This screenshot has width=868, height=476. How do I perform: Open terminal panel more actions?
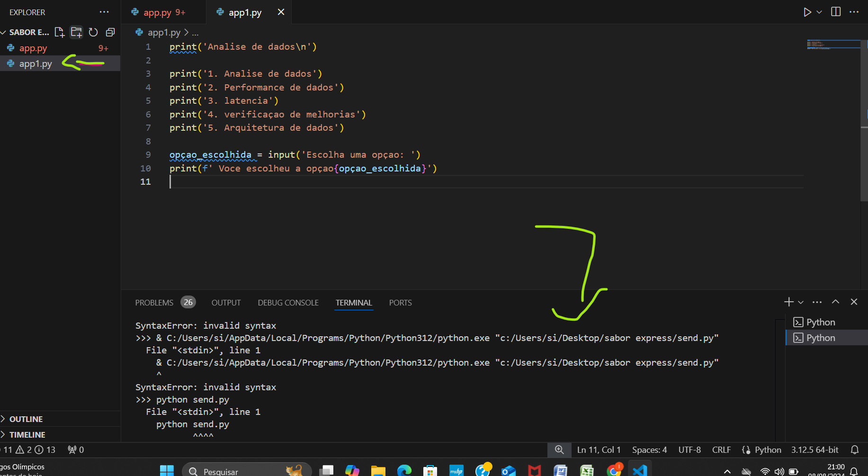click(817, 302)
